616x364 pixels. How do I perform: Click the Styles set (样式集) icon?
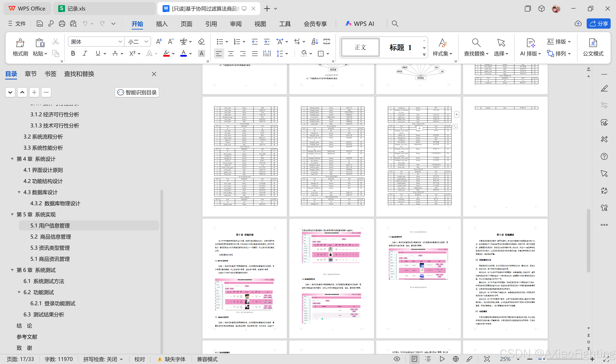(x=442, y=43)
